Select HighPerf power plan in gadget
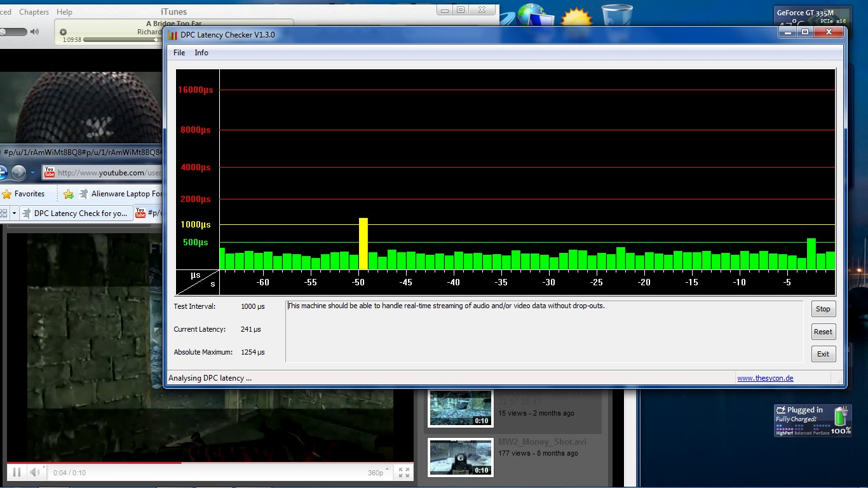Viewport: 868px width, 488px height. [783, 433]
